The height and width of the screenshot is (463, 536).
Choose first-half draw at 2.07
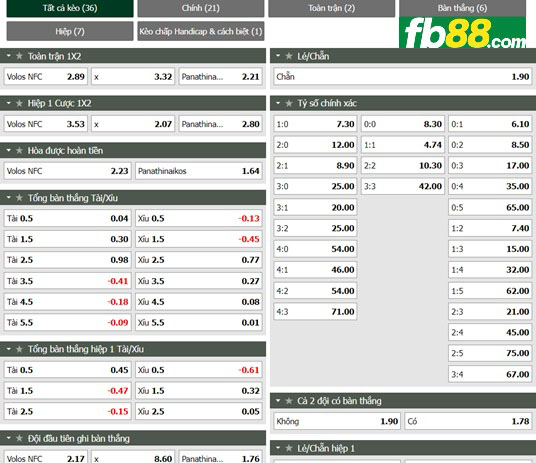133,124
